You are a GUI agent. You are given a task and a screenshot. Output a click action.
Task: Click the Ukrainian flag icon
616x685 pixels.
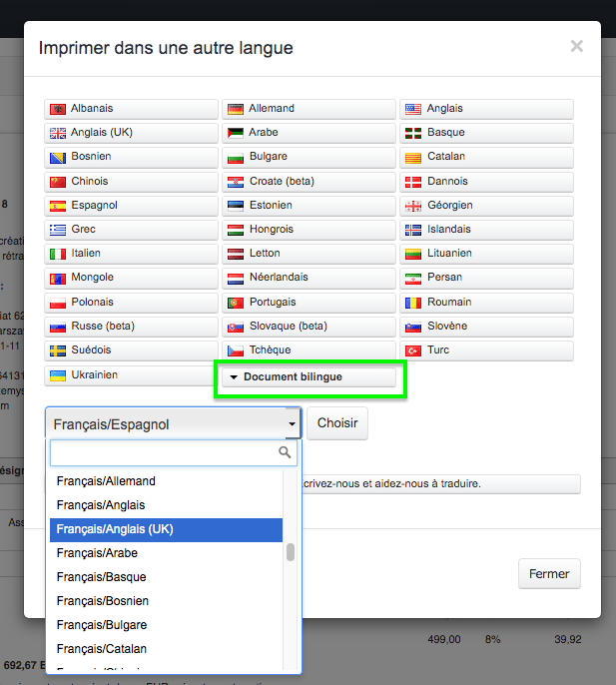click(x=58, y=375)
